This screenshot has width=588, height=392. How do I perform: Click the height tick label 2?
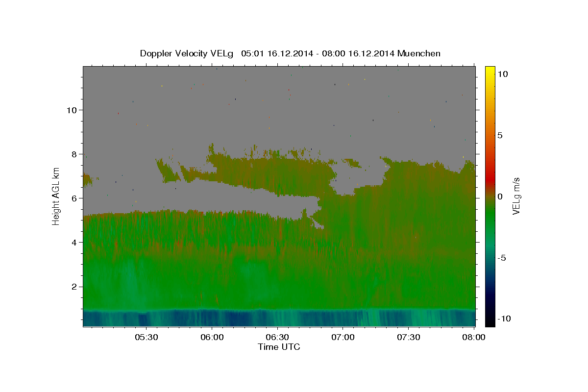tap(74, 286)
